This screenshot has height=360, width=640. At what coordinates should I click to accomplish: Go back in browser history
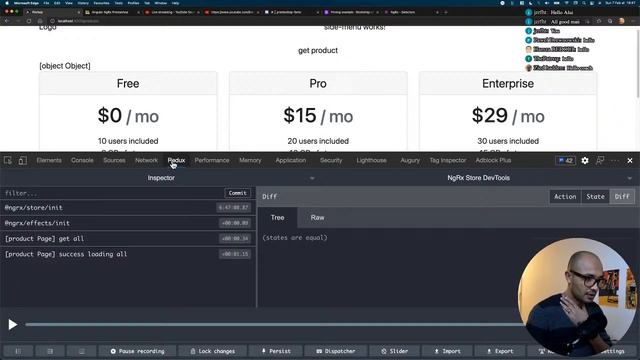pyautogui.click(x=7, y=21)
